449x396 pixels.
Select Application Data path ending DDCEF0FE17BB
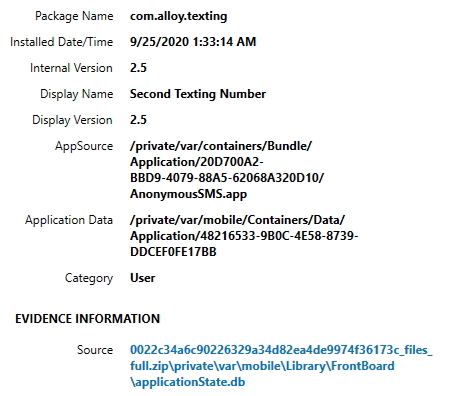(x=244, y=236)
